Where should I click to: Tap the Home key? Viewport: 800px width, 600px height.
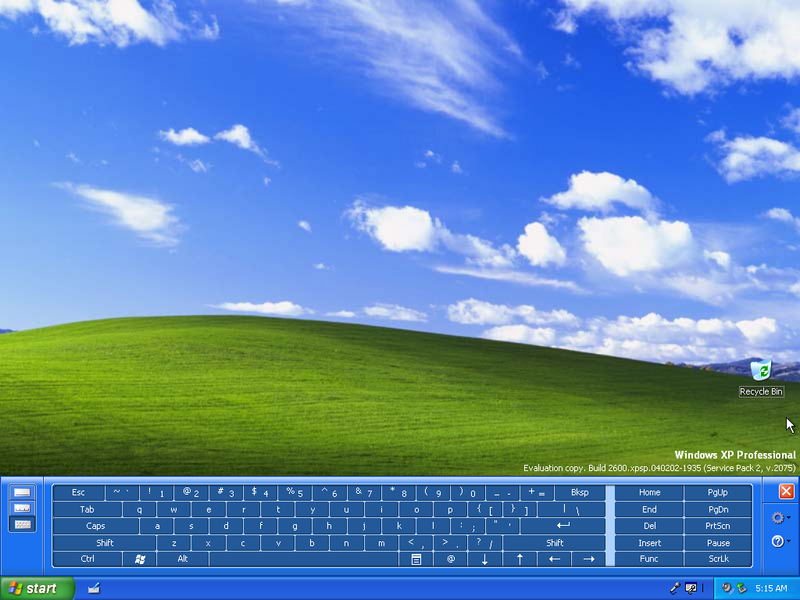pos(649,493)
